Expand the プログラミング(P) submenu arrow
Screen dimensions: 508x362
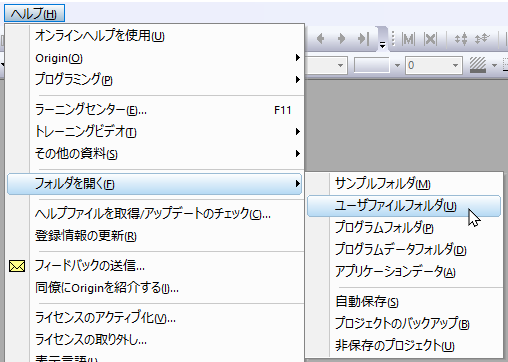pyautogui.click(x=298, y=79)
